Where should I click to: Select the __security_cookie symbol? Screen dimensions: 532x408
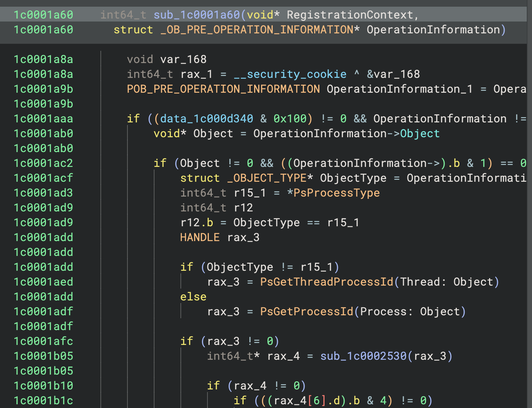pyautogui.click(x=290, y=74)
